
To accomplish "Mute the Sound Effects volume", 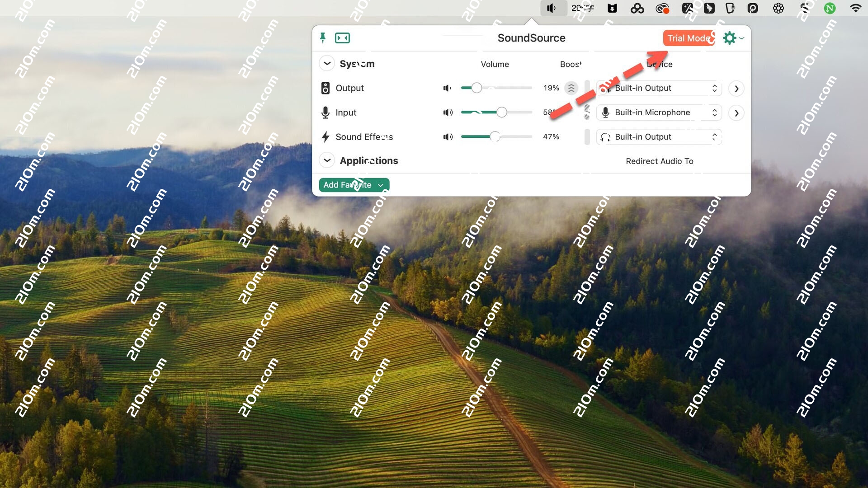I will tap(448, 137).
